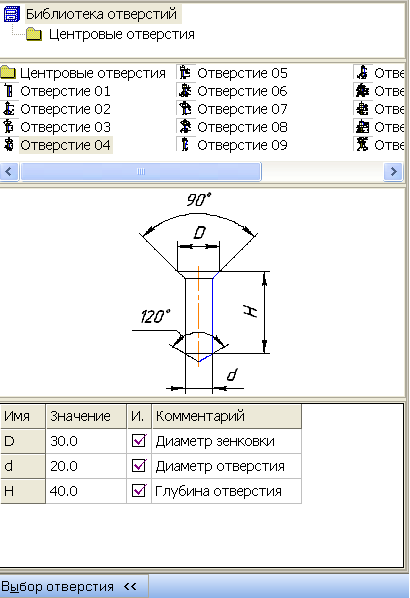Click the Отверстие 02 hole icon
The width and height of the screenshot is (410, 598).
click(x=9, y=109)
